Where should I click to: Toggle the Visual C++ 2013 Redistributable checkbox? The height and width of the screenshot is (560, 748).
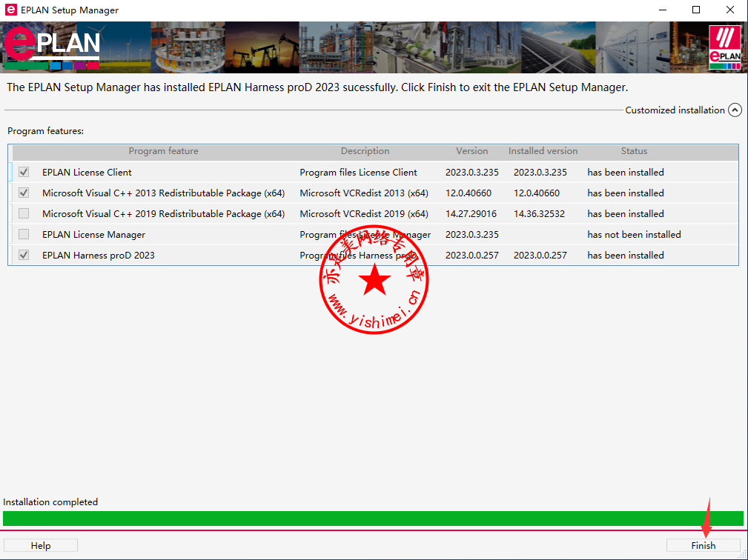coord(24,193)
